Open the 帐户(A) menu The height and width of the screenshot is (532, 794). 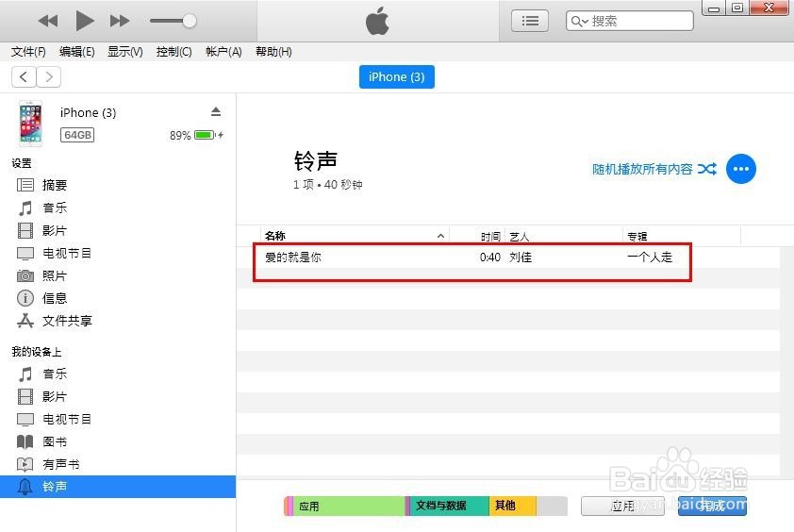tap(223, 52)
